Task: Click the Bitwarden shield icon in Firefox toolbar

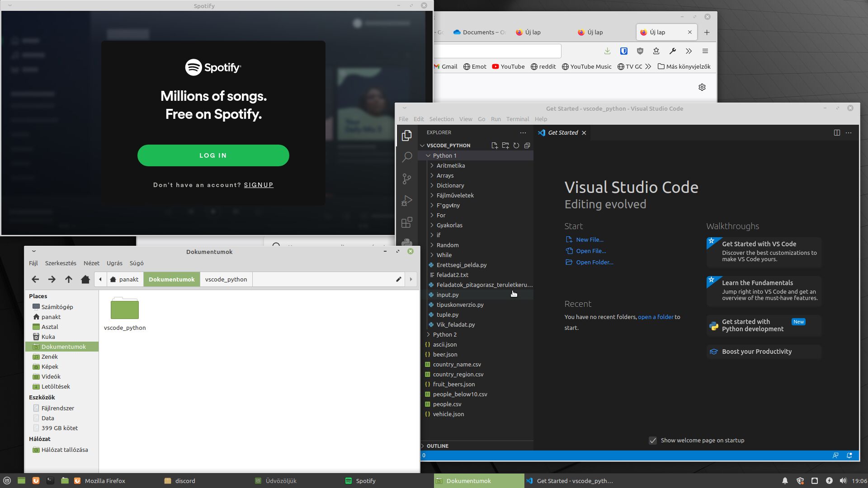Action: tap(623, 51)
